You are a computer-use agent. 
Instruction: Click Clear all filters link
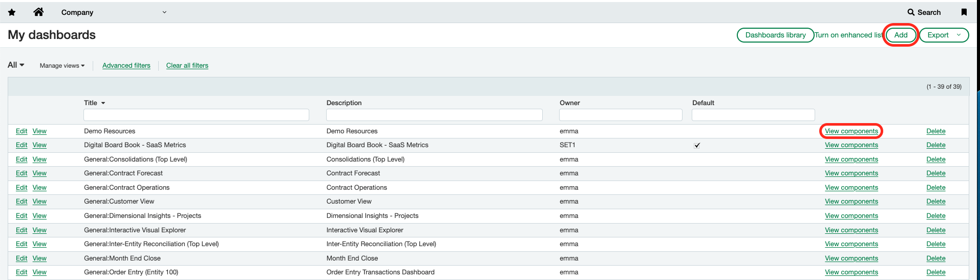pos(187,66)
